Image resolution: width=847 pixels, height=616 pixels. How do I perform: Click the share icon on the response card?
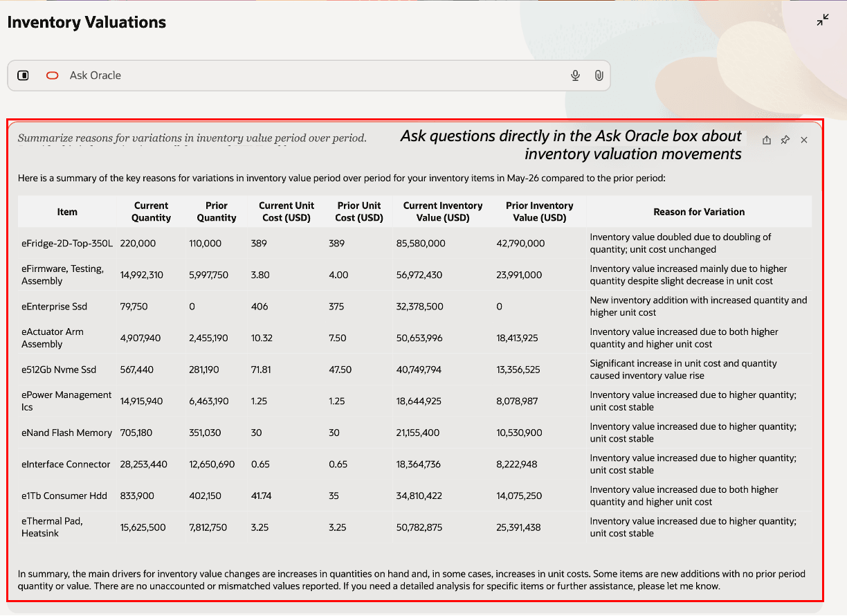(x=767, y=140)
